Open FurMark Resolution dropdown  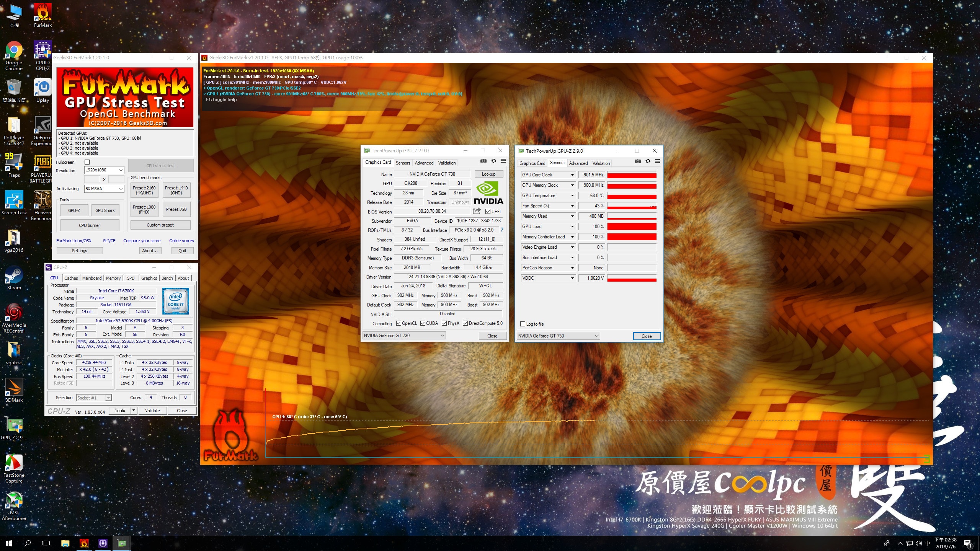pos(104,170)
